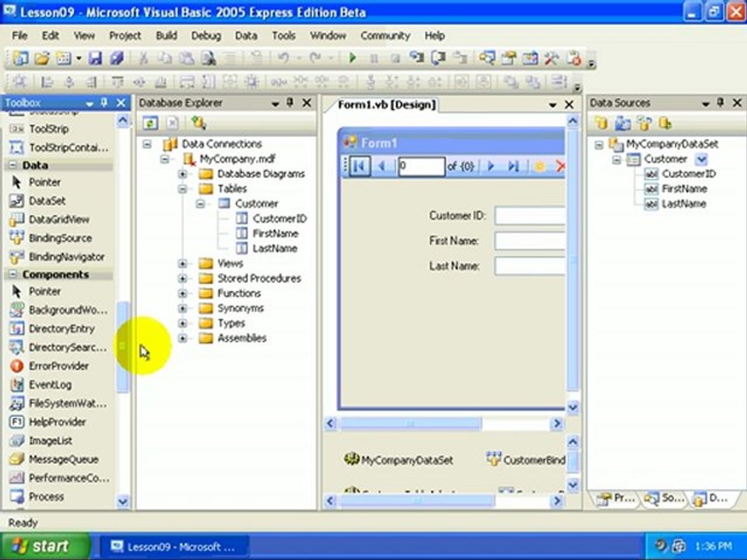Start debugging with the green play icon

[x=352, y=58]
